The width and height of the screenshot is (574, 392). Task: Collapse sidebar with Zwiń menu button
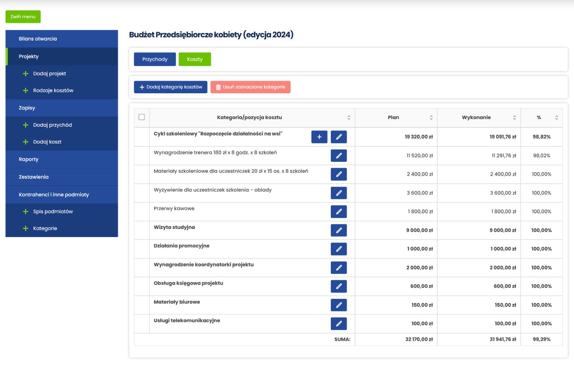(x=23, y=17)
